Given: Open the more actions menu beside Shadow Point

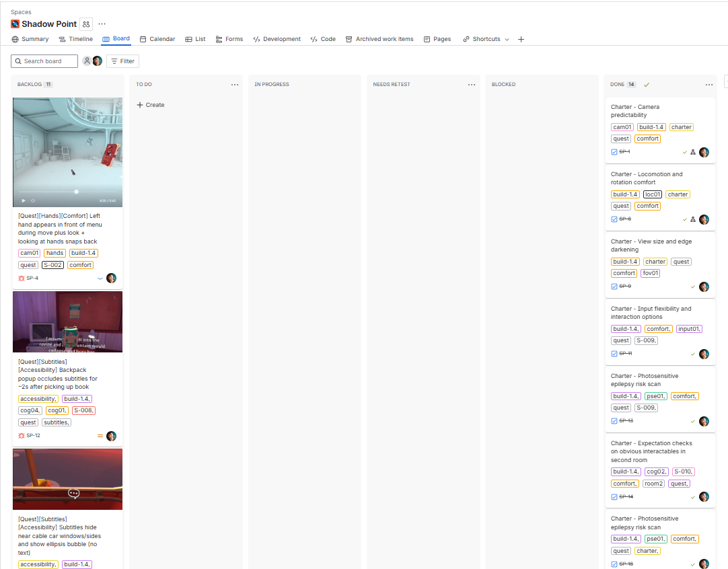Looking at the screenshot, I should click(102, 24).
